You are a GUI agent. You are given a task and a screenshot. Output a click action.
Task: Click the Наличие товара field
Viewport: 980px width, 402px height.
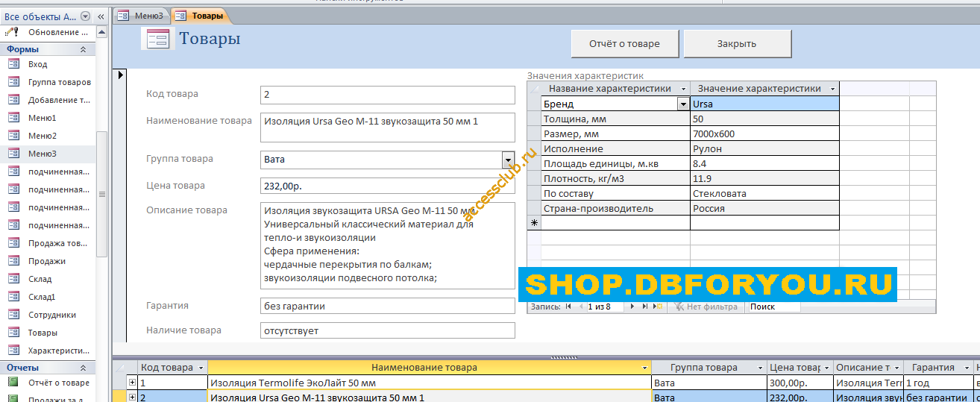[388, 330]
